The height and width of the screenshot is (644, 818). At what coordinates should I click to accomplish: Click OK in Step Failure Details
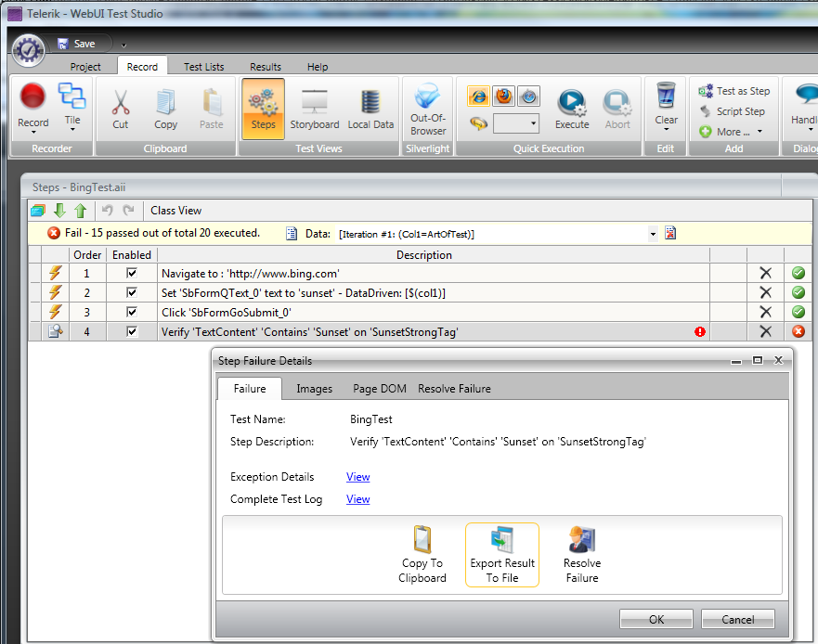click(x=656, y=619)
